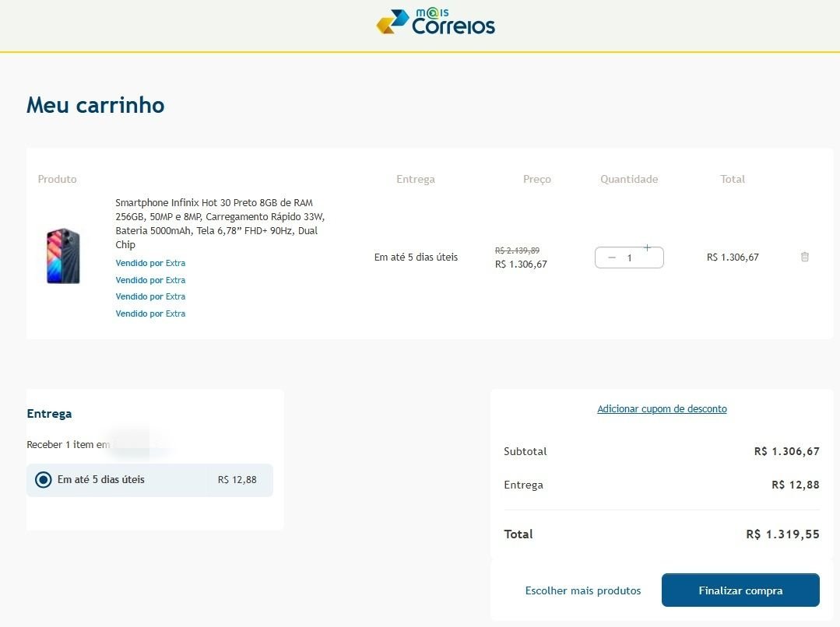Click the bold 'Total' label in summary

point(518,534)
